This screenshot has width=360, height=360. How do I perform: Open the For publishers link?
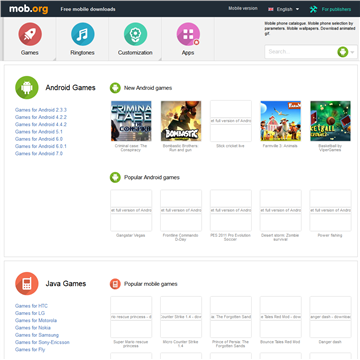click(336, 9)
